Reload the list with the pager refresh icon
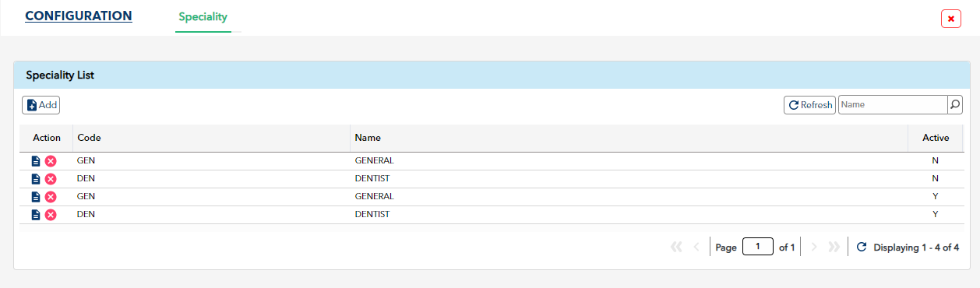The height and width of the screenshot is (288, 980). pos(861,248)
